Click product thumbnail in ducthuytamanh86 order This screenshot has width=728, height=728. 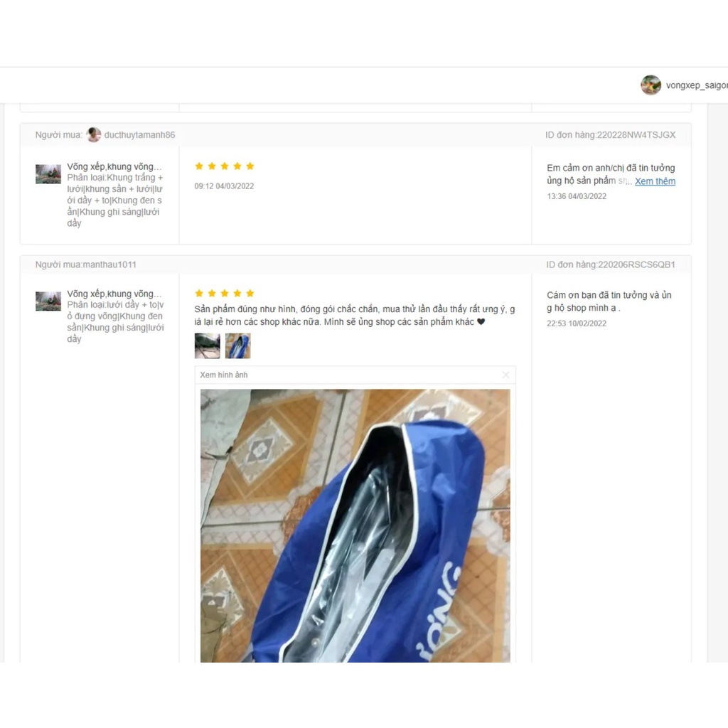48,173
